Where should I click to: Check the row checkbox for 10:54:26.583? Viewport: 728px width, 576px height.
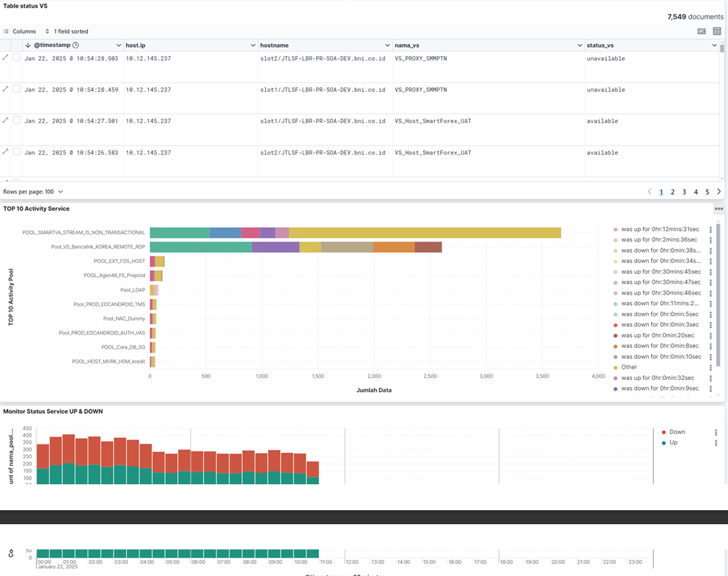17,152
